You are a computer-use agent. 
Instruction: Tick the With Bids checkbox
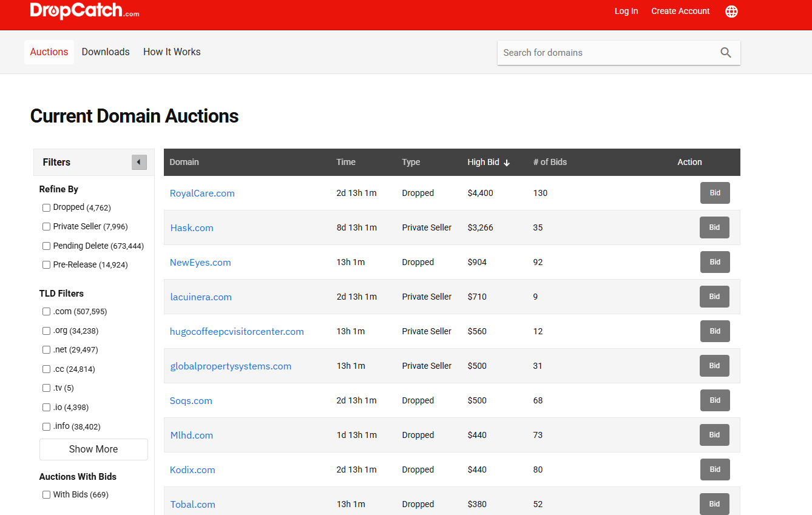[x=46, y=495]
